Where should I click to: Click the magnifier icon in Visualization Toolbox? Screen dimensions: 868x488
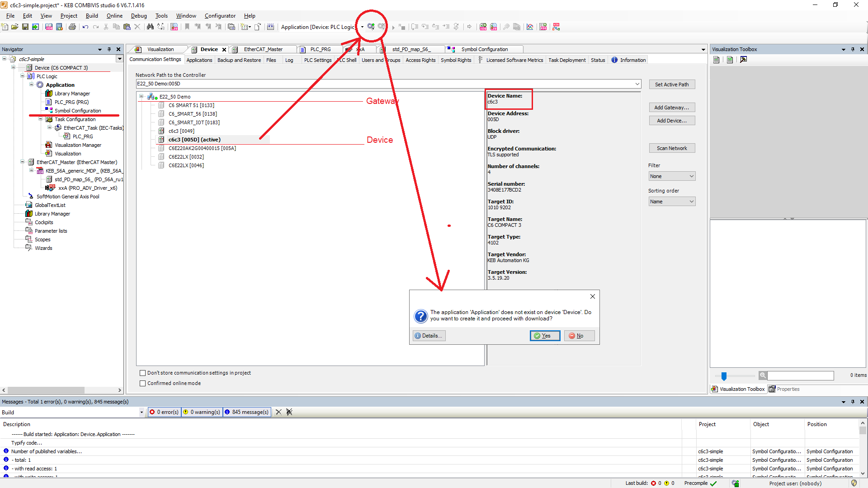pos(763,375)
